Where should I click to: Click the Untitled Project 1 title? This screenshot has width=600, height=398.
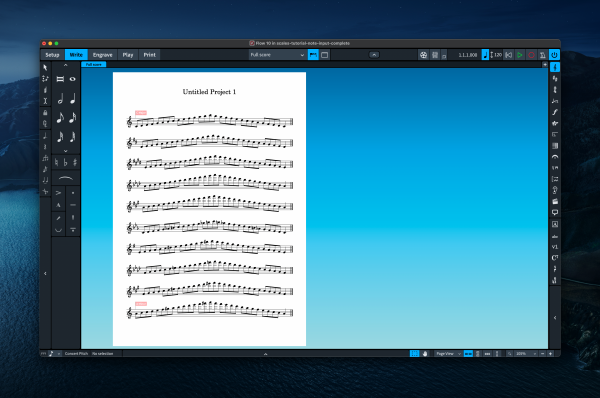pos(209,91)
